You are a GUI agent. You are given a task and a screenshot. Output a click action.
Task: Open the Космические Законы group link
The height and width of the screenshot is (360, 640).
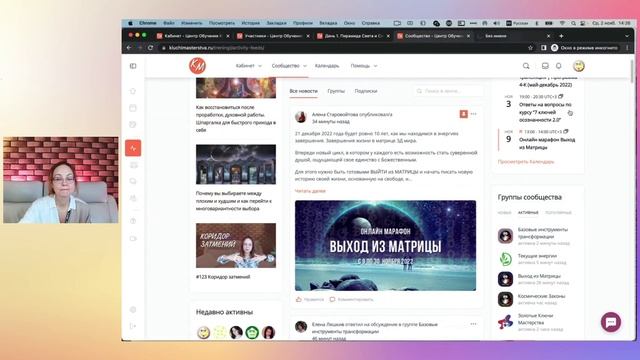click(542, 296)
